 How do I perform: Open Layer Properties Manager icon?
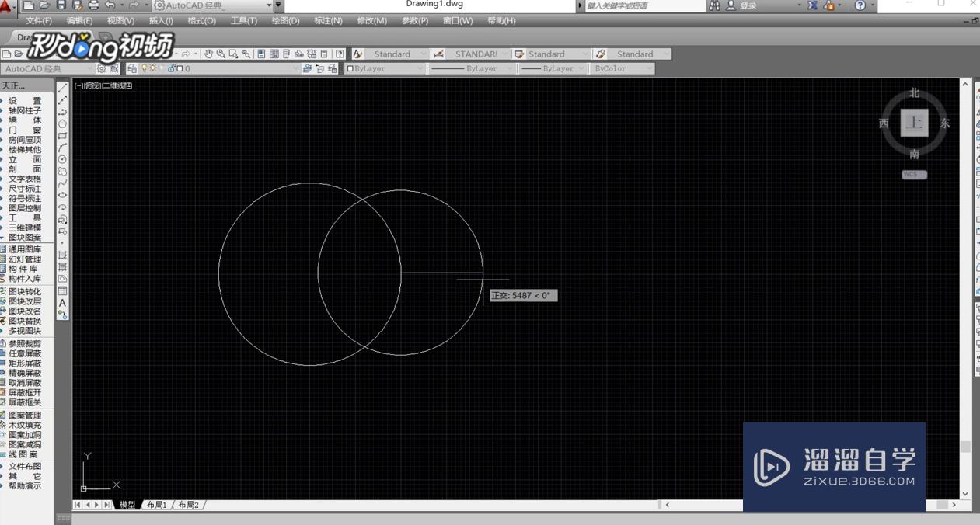pyautogui.click(x=132, y=68)
